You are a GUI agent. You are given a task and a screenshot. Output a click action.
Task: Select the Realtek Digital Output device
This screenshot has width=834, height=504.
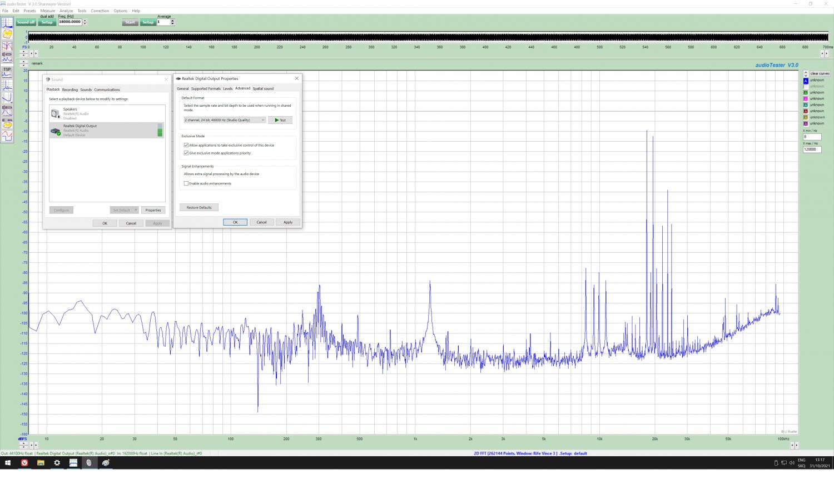point(107,130)
